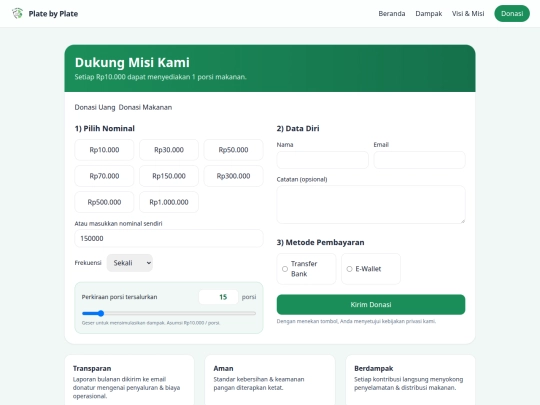Viewport: 540px width, 405px height.
Task: Click the Plate by Plate logo icon
Action: 17,13
